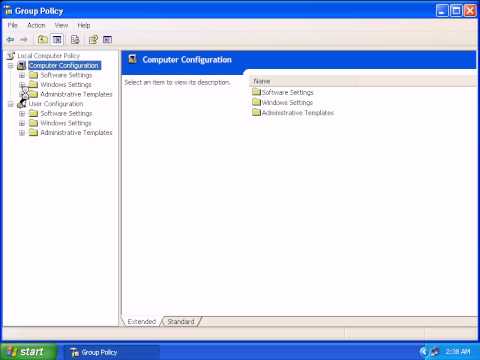Click the Up One Level folder icon
The image size is (480, 360).
pos(42,39)
